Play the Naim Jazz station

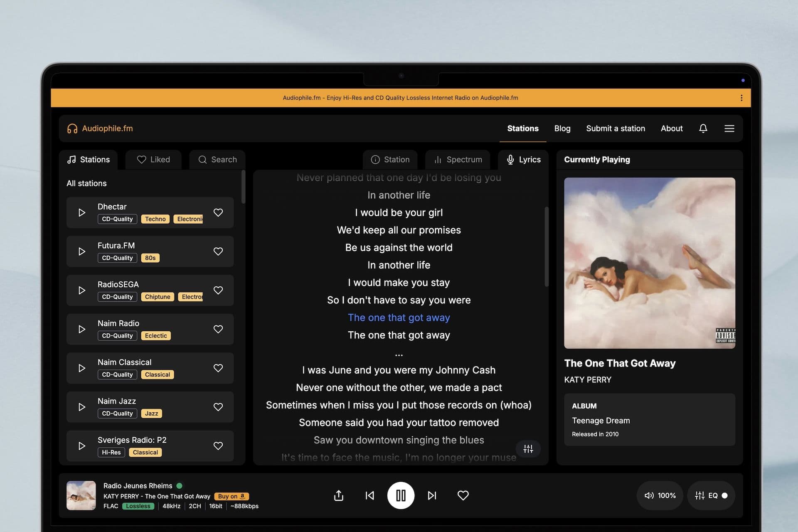pyautogui.click(x=82, y=407)
